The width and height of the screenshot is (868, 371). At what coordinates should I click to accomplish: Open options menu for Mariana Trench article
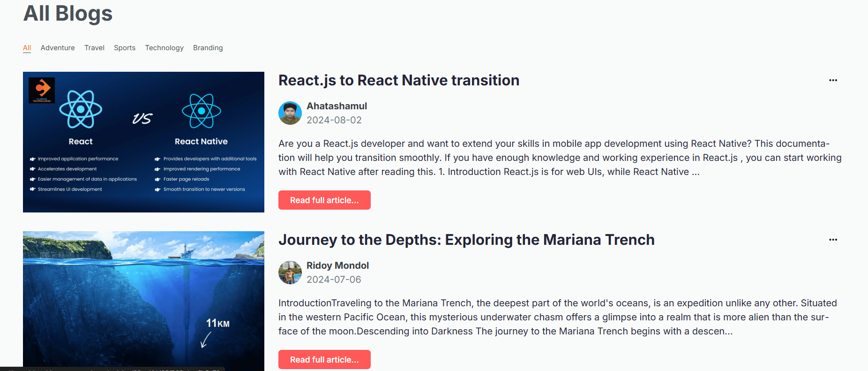pyautogui.click(x=833, y=240)
